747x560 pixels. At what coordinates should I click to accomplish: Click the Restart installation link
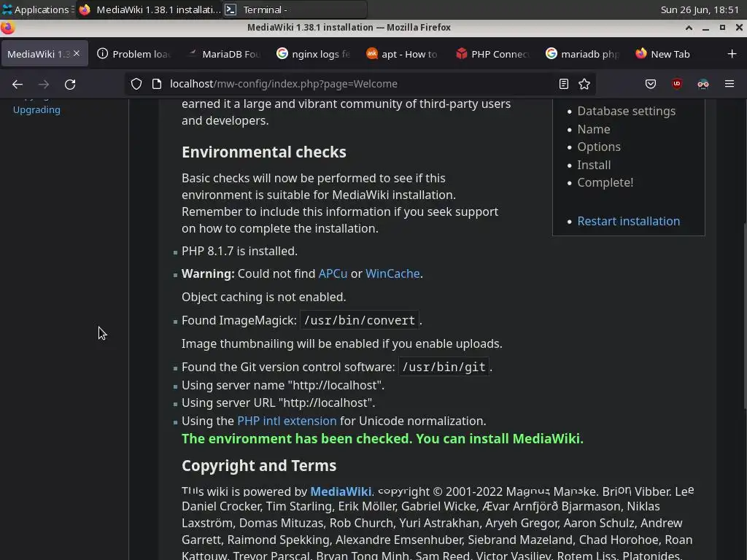click(x=628, y=221)
